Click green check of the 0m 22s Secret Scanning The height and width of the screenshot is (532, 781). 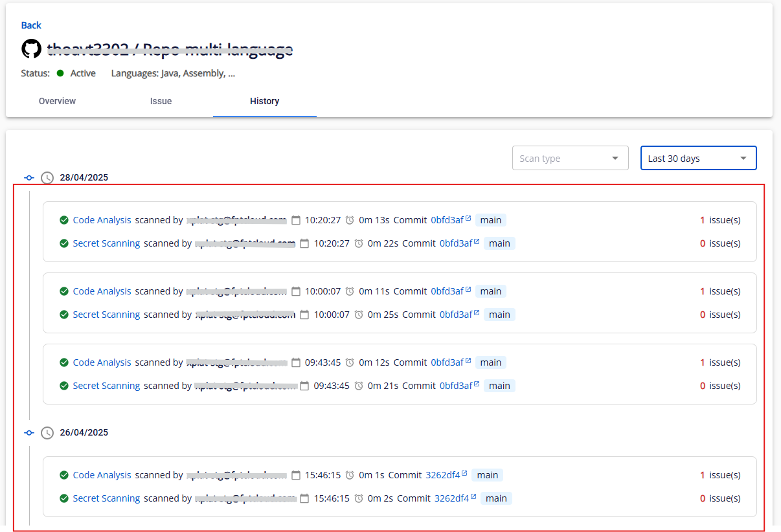pos(64,243)
